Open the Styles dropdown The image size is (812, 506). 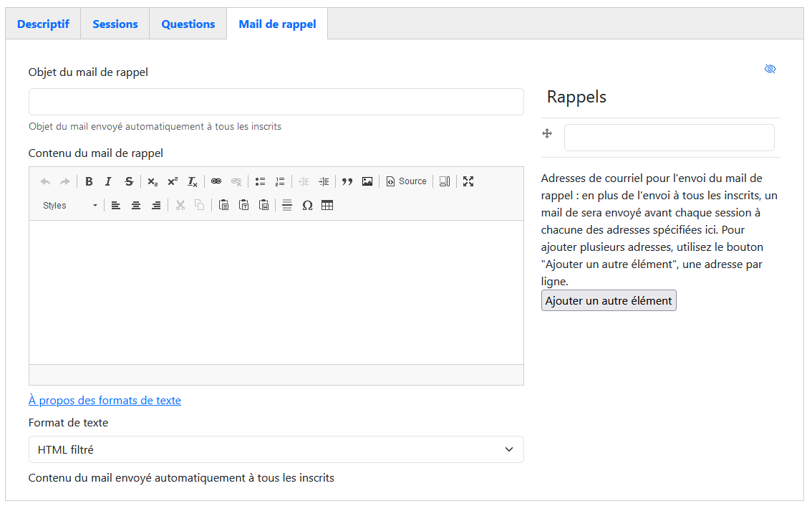(x=70, y=206)
